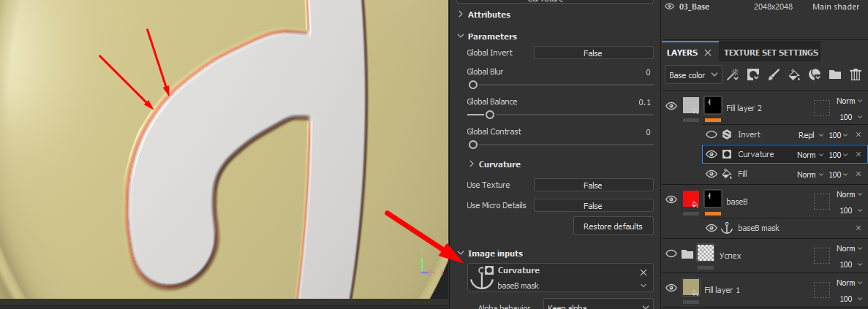Click the Global Balance value 0.1
The width and height of the screenshot is (868, 309).
click(644, 102)
